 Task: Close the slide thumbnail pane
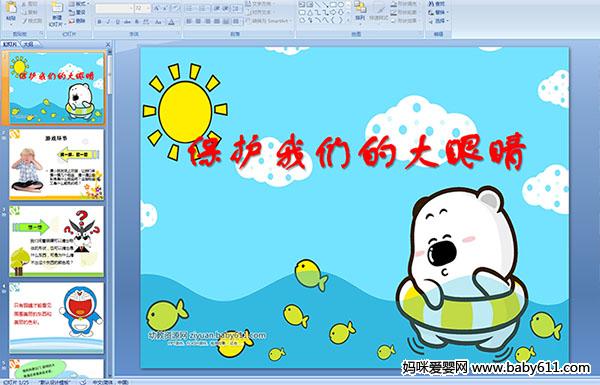[x=108, y=44]
